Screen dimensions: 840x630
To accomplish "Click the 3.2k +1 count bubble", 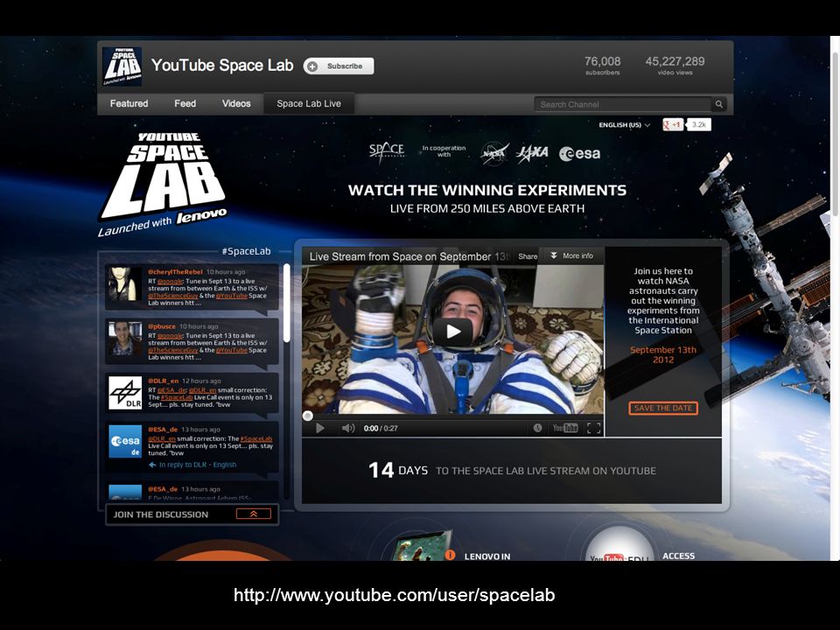I will pyautogui.click(x=698, y=125).
